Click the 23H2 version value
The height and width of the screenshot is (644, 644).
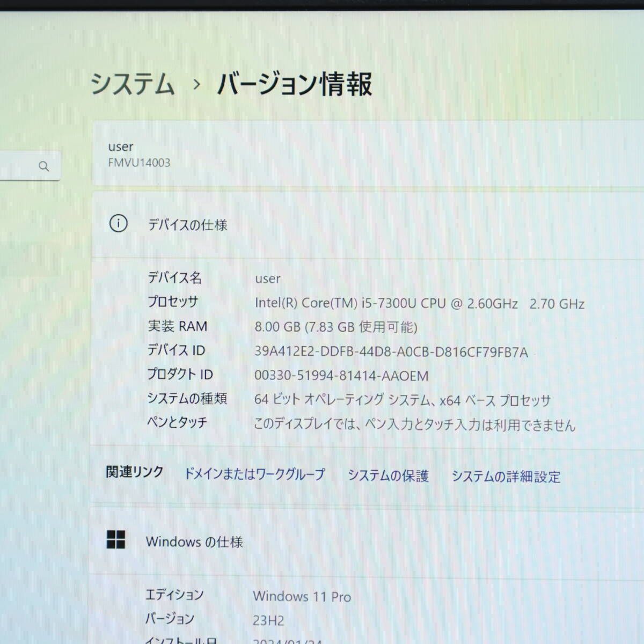tap(268, 621)
